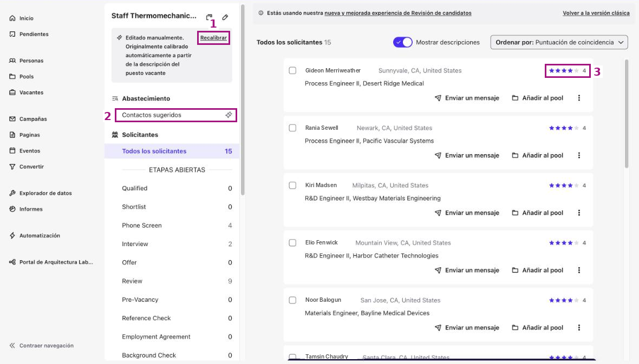Click the pencil edit icon beside job title
The height and width of the screenshot is (364, 639).
(x=225, y=17)
